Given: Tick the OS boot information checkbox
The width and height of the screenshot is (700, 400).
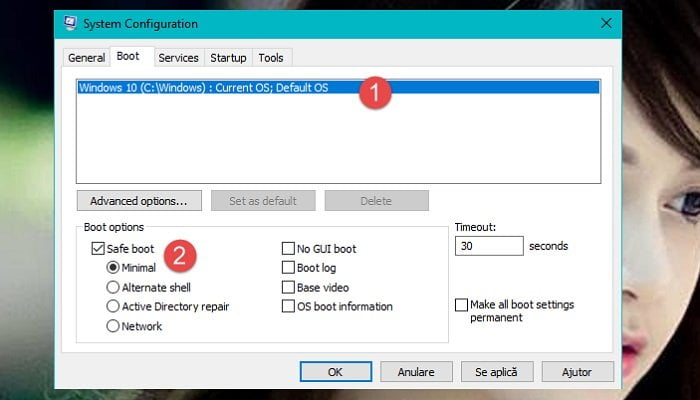Looking at the screenshot, I should [x=288, y=306].
